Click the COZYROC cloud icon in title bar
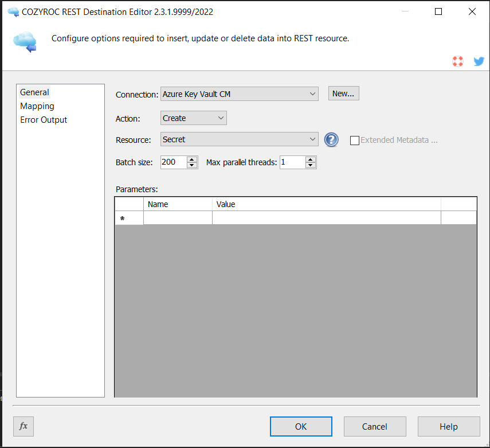 point(13,11)
